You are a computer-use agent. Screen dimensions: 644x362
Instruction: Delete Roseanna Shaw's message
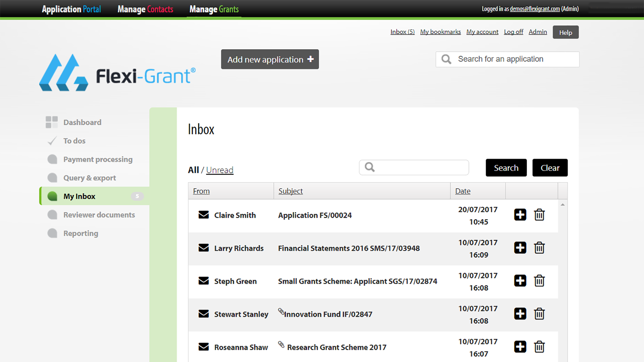point(539,347)
